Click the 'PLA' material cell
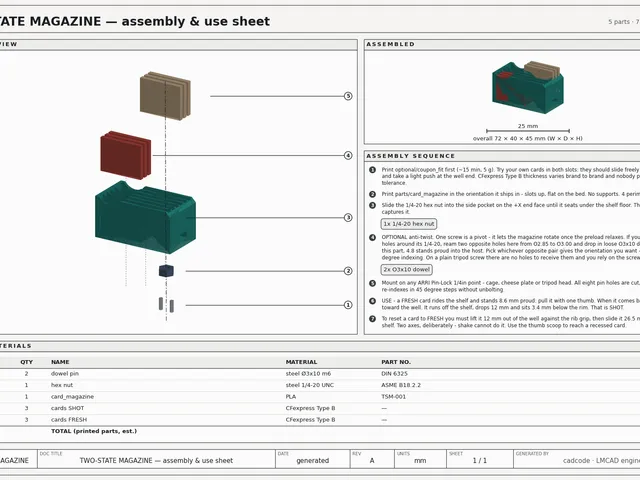Viewport: 640px width, 480px height. [291, 396]
